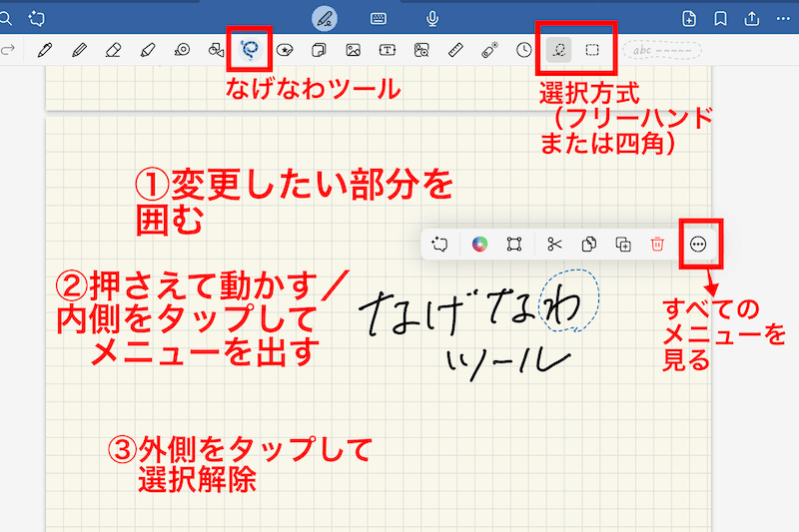Click the duplicate selection button
Image resolution: width=799 pixels, height=532 pixels.
click(623, 244)
